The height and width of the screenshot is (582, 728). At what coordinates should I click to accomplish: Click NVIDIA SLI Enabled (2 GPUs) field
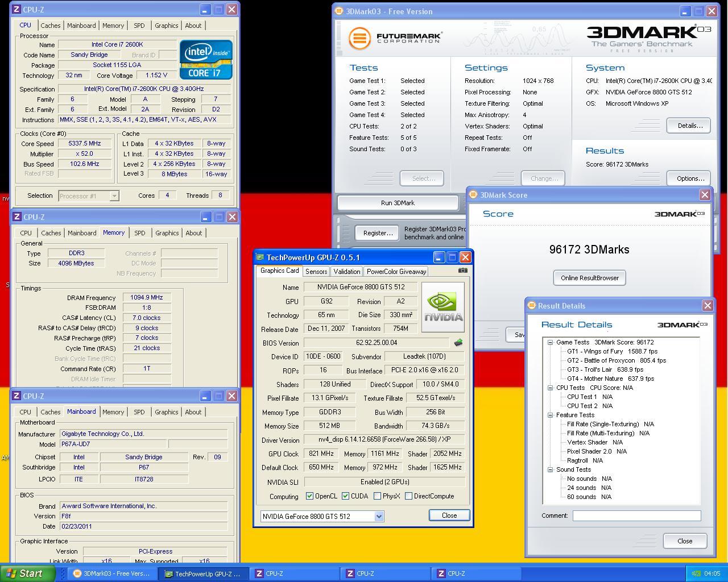coord(384,482)
